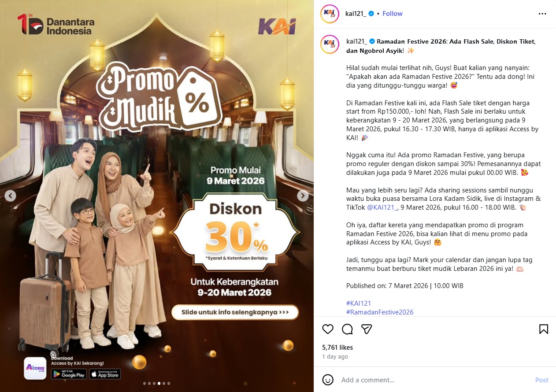Click the Google Play badge in image
The width and height of the screenshot is (556, 392).
[68, 374]
